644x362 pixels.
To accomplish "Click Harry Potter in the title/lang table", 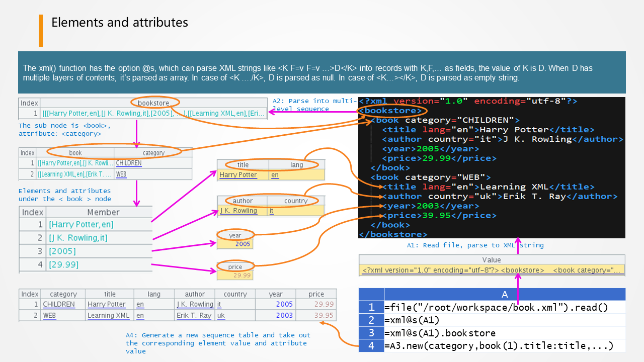I will (238, 175).
